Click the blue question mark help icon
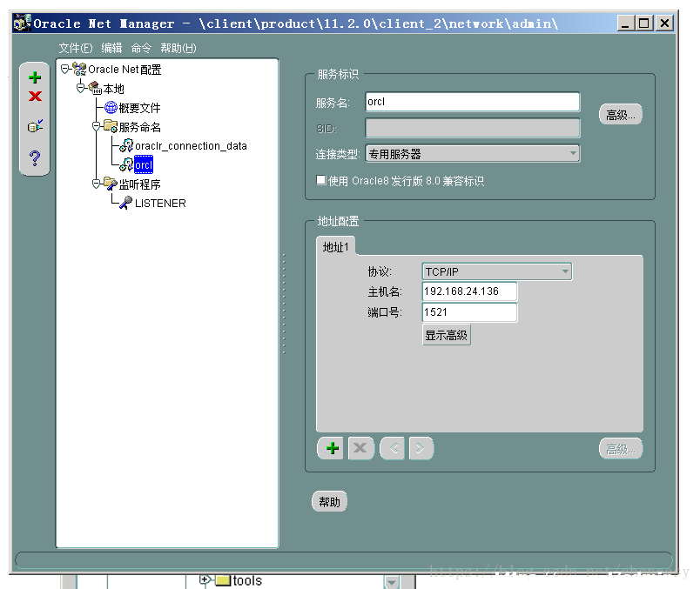Image resolution: width=700 pixels, height=589 pixels. 35,158
